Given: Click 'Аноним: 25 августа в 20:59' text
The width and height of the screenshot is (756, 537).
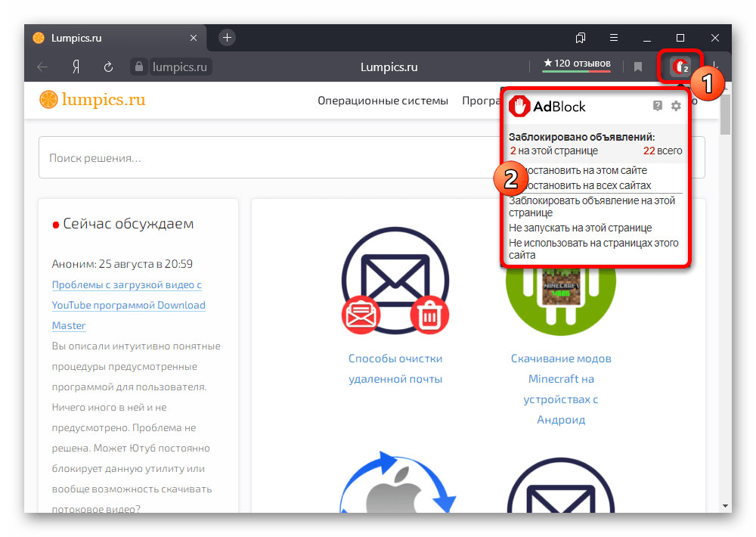Looking at the screenshot, I should [x=122, y=264].
